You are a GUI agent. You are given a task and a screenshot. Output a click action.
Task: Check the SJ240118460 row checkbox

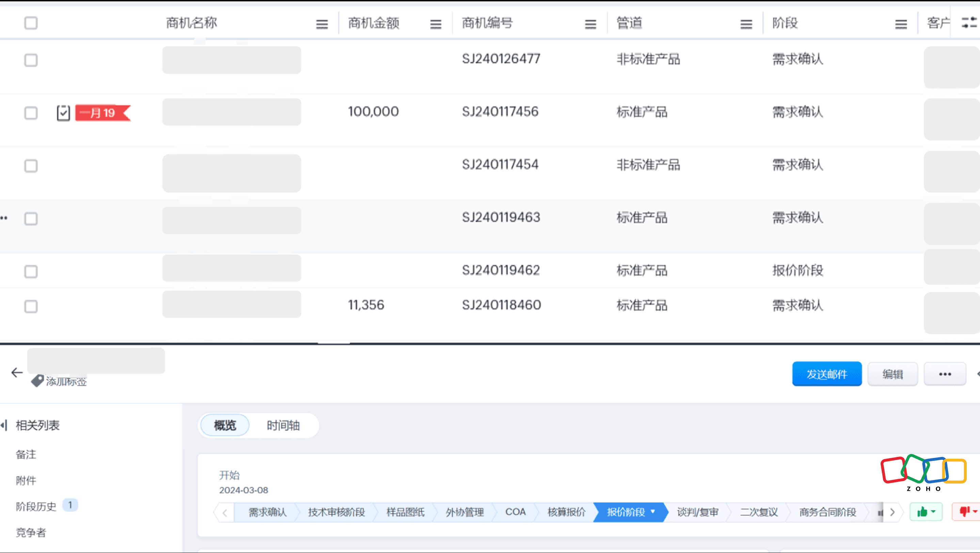click(x=31, y=307)
